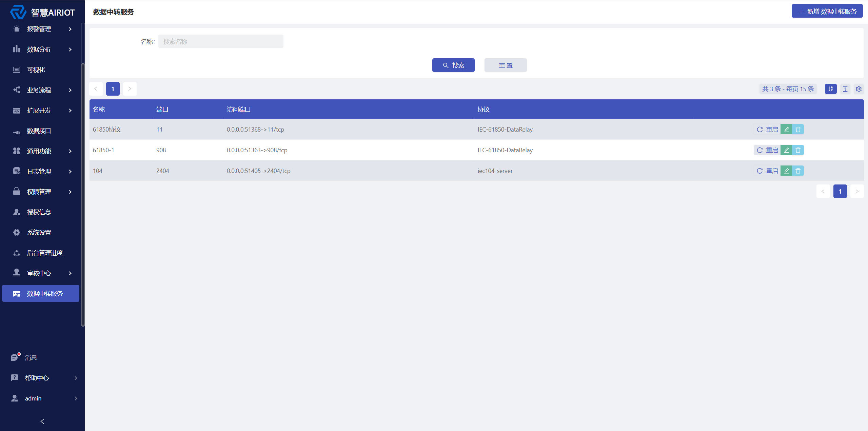The image size is (868, 431).
Task: Delete the 104 row with trash icon
Action: click(798, 171)
